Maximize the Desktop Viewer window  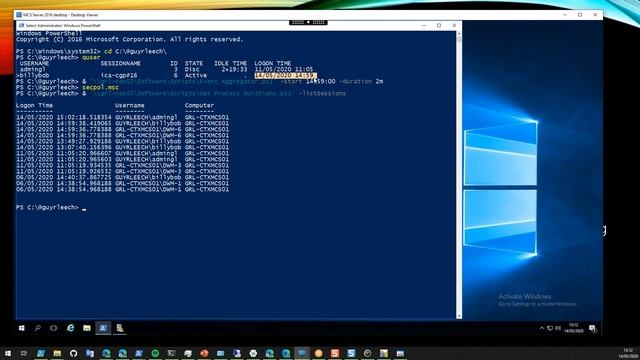coord(580,15)
